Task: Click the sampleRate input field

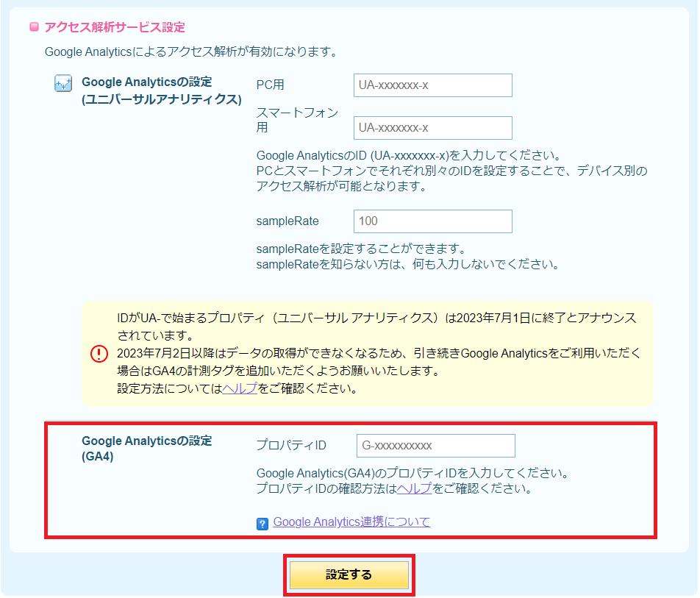Action: click(432, 221)
